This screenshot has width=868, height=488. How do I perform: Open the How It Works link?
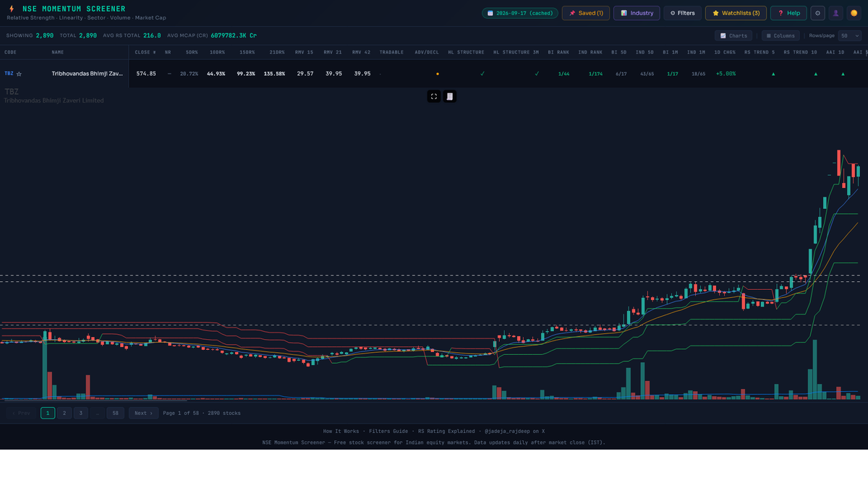pyautogui.click(x=341, y=432)
